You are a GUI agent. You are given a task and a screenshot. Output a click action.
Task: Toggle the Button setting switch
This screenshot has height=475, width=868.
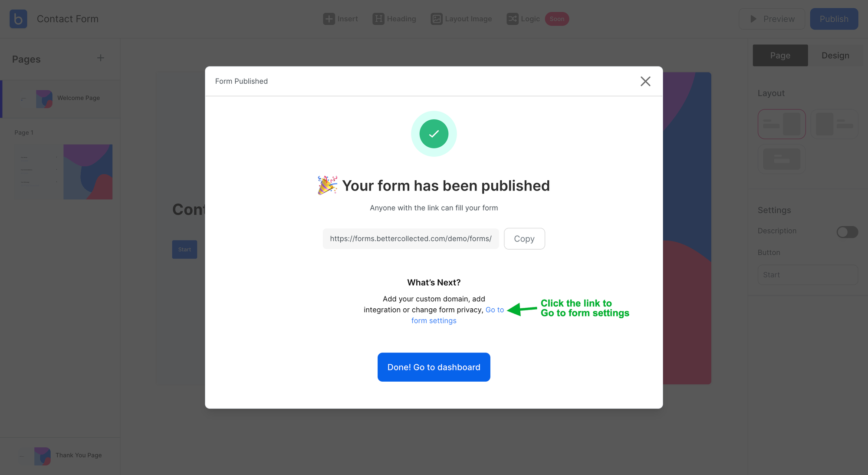[847, 253]
